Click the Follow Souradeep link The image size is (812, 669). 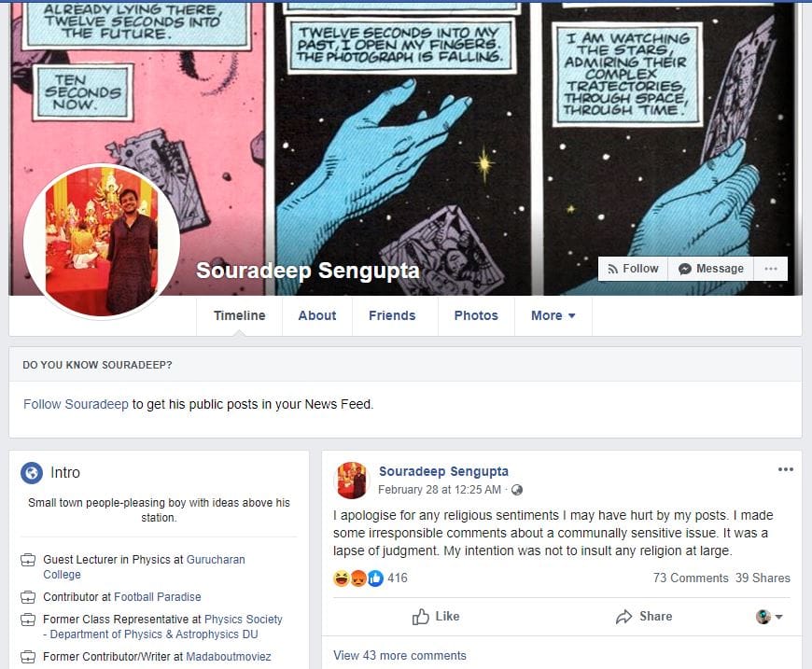coord(76,404)
